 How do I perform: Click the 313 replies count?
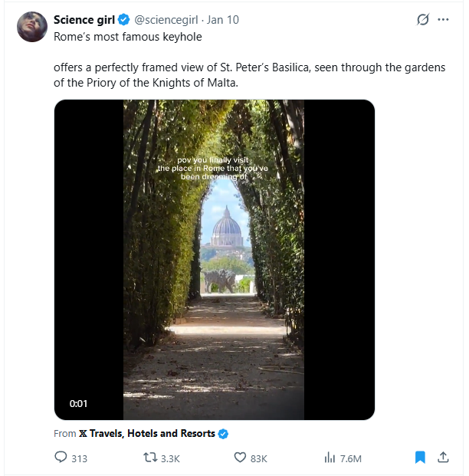click(79, 458)
